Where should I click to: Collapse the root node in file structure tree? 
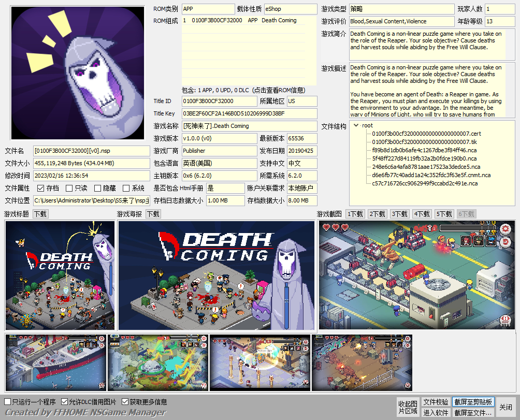pyautogui.click(x=356, y=125)
